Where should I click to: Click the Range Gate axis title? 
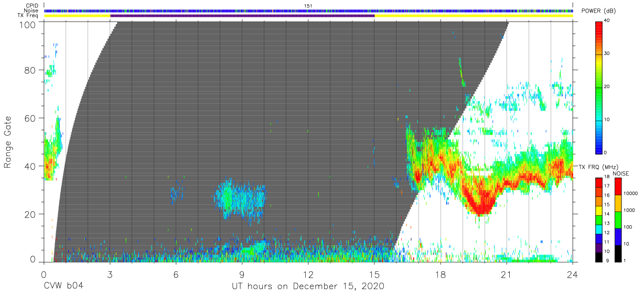[8, 142]
